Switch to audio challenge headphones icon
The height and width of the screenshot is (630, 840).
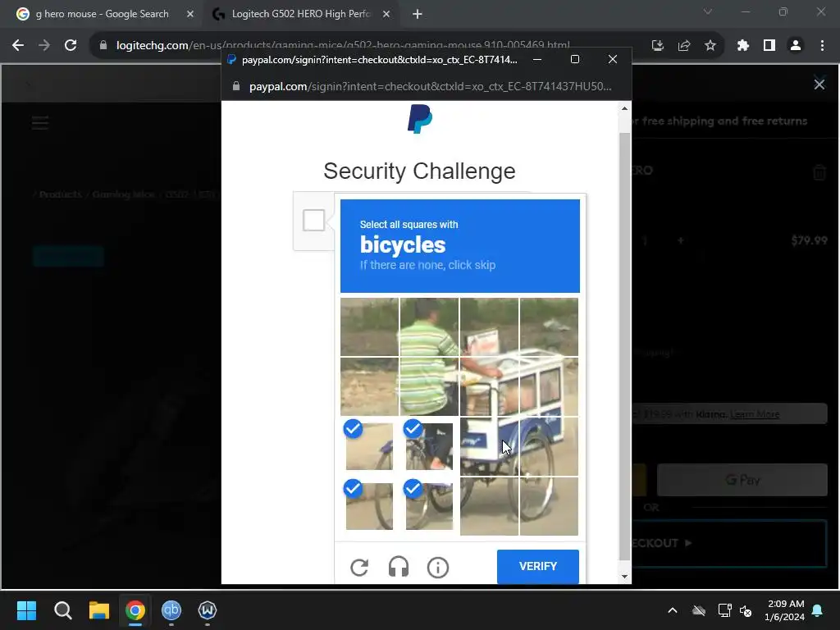(x=399, y=567)
